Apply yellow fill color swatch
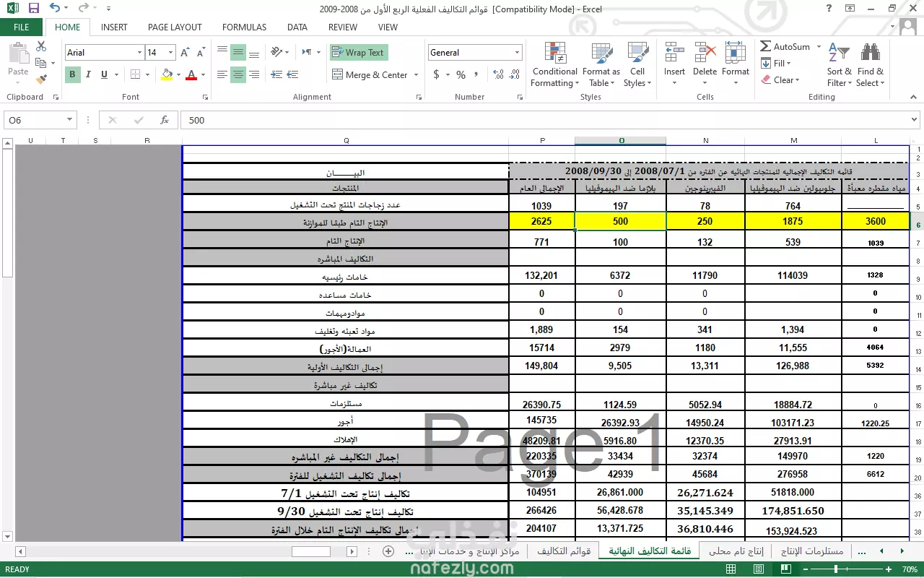This screenshot has width=924, height=578. (167, 74)
